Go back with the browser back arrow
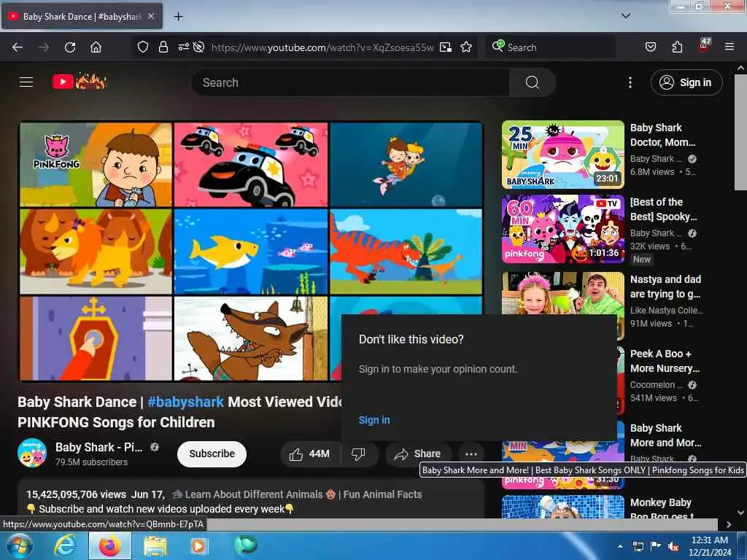This screenshot has height=560, width=747. coord(18,47)
